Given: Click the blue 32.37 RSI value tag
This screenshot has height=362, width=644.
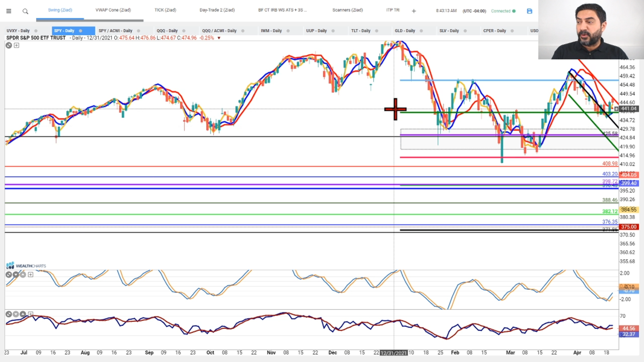Looking at the screenshot, I should click(x=629, y=334).
